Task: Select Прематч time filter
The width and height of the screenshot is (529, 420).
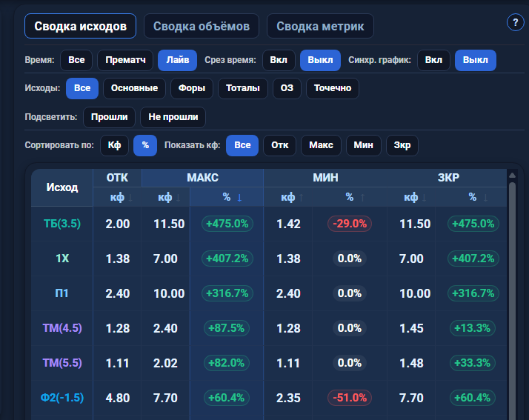Action: coord(125,60)
